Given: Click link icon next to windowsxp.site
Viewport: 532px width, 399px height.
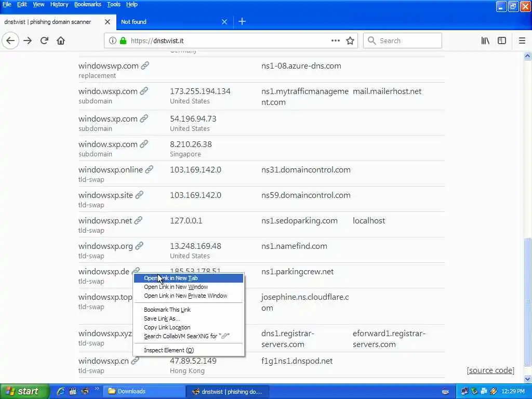Looking at the screenshot, I should [139, 195].
